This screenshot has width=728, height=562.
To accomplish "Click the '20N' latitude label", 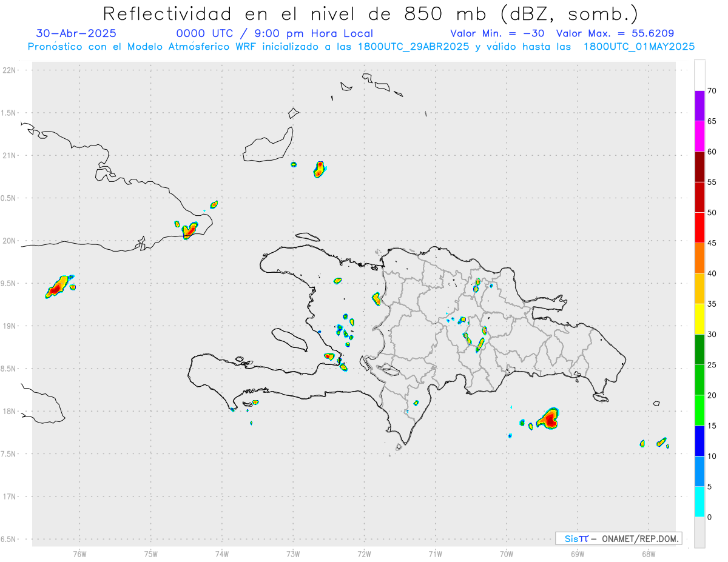I will [x=10, y=241].
